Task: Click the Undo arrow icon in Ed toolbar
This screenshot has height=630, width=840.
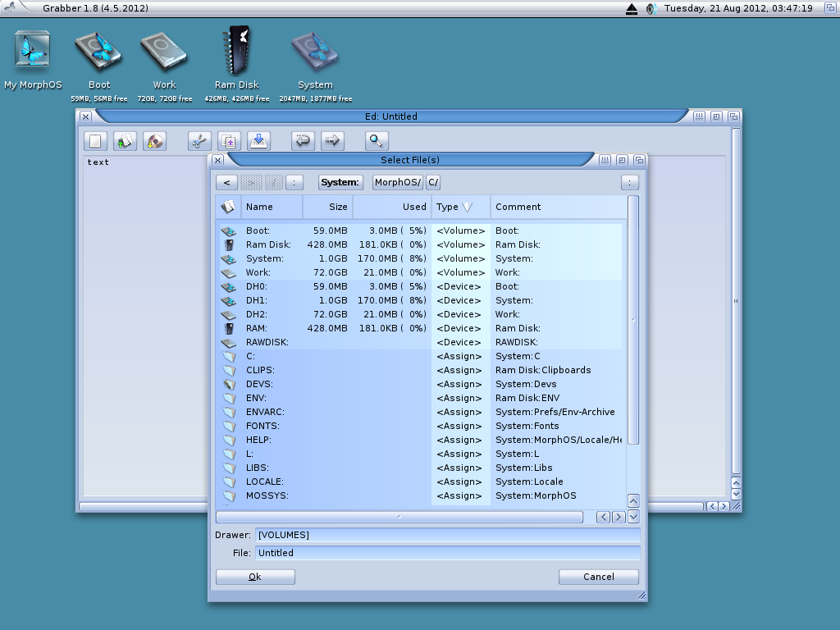Action: [x=303, y=141]
